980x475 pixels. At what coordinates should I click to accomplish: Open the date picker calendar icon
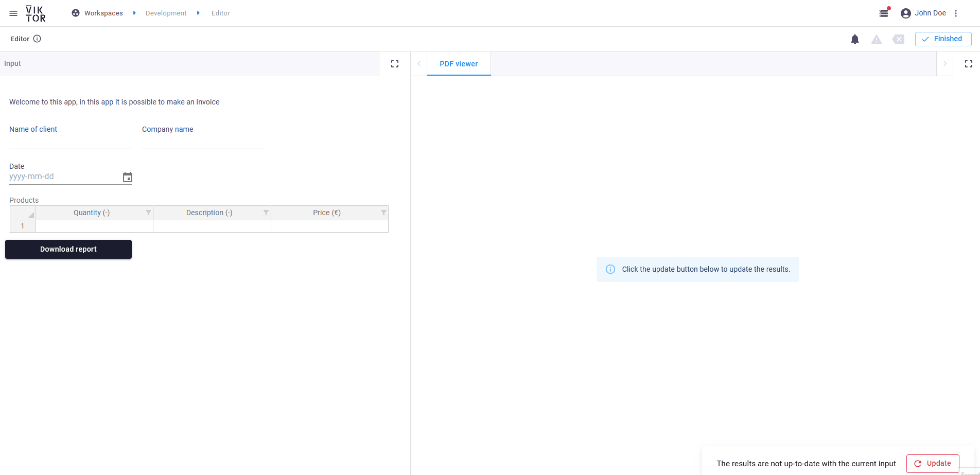tap(128, 177)
